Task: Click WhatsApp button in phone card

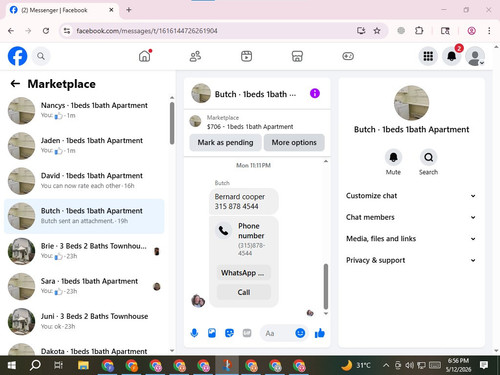Action: 243,273
